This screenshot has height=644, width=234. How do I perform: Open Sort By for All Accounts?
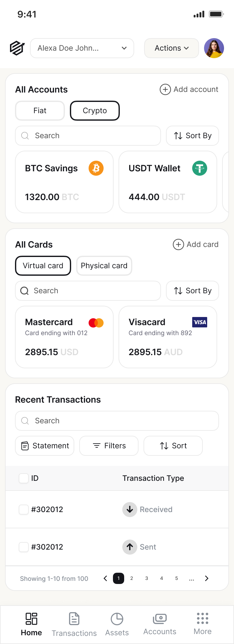(x=193, y=136)
